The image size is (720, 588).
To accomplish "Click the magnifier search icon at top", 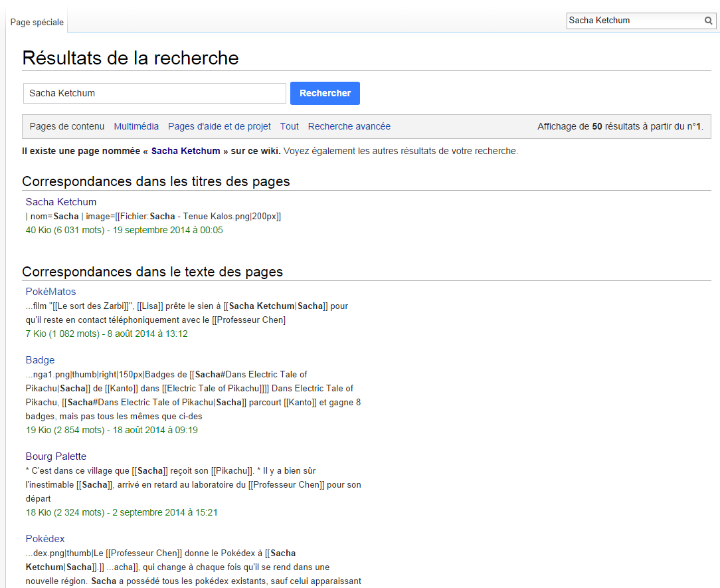I will [x=709, y=21].
